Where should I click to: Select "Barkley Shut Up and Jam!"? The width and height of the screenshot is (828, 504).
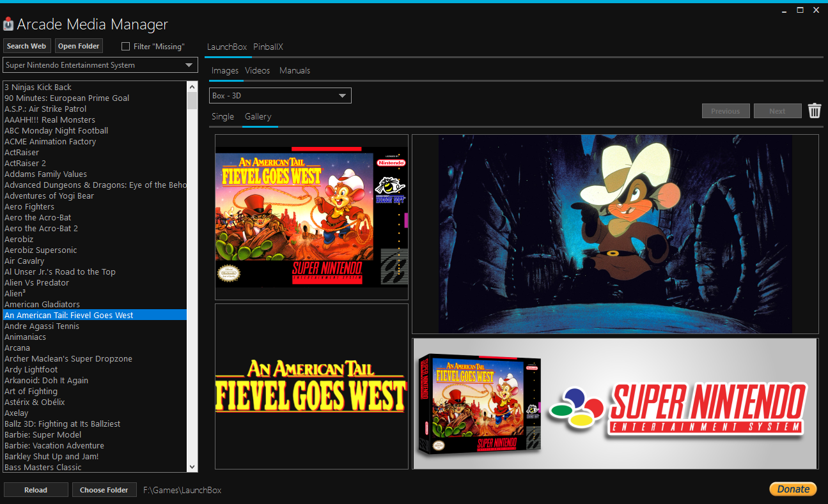(95, 456)
